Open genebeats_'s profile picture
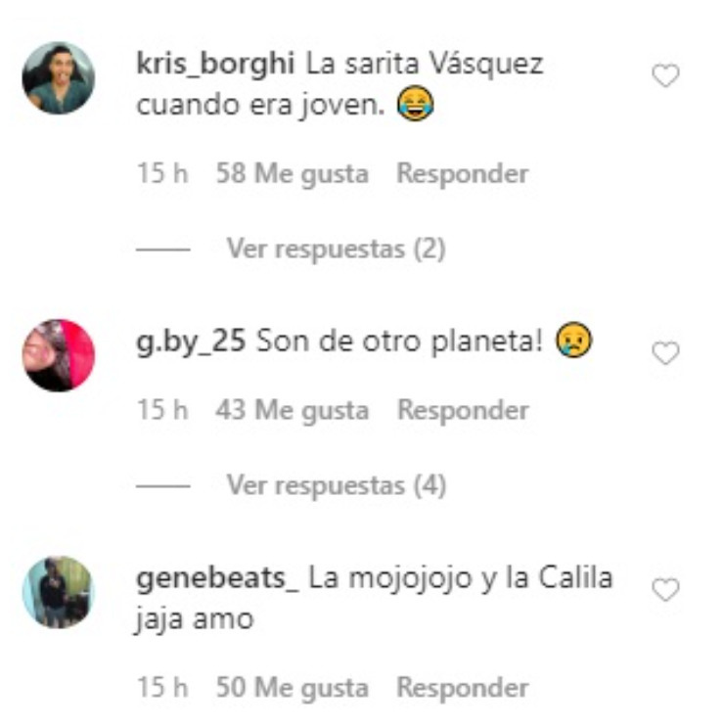The height and width of the screenshot is (728, 722). pyautogui.click(x=59, y=592)
